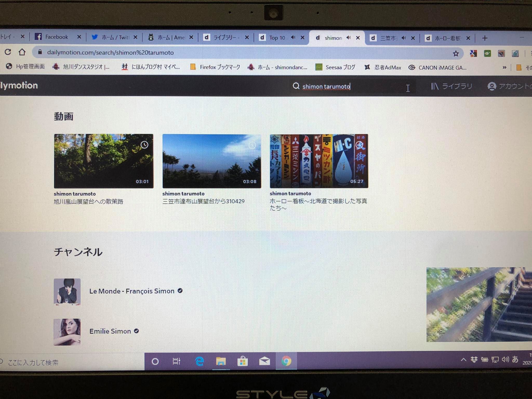This screenshot has width=532, height=399.
Task: Open Hp管理画面 bookmark
Action: 25,66
